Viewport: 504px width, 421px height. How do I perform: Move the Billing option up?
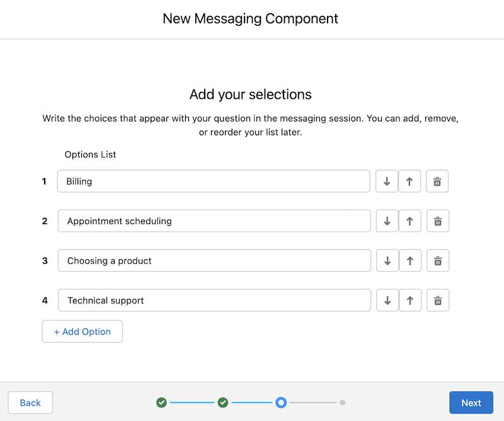point(410,181)
